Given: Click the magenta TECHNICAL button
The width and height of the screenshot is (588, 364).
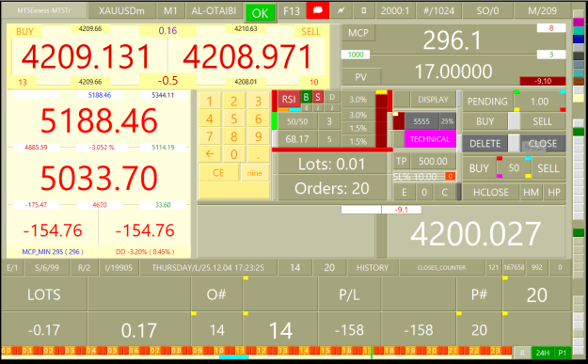Looking at the screenshot, I should click(x=430, y=139).
